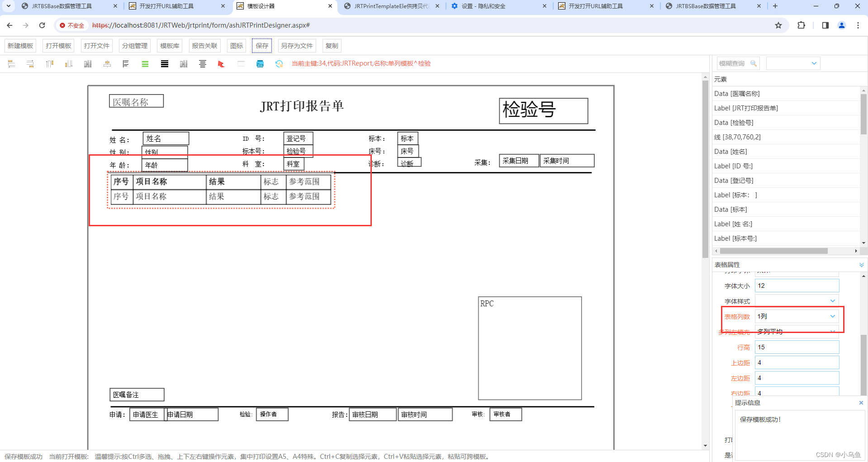Click the 报告关联 button
This screenshot has height=462, width=868.
coord(204,46)
